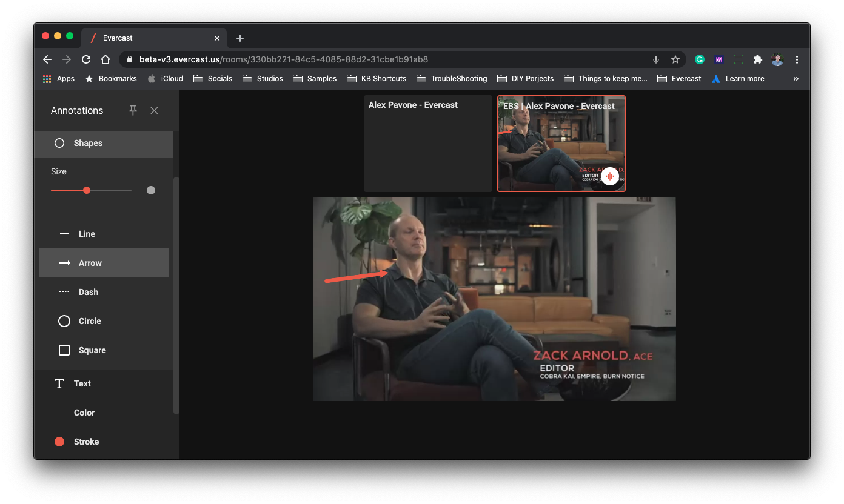Screen dimensions: 844x504
Task: Close the Evercast tab
Action: (217, 38)
